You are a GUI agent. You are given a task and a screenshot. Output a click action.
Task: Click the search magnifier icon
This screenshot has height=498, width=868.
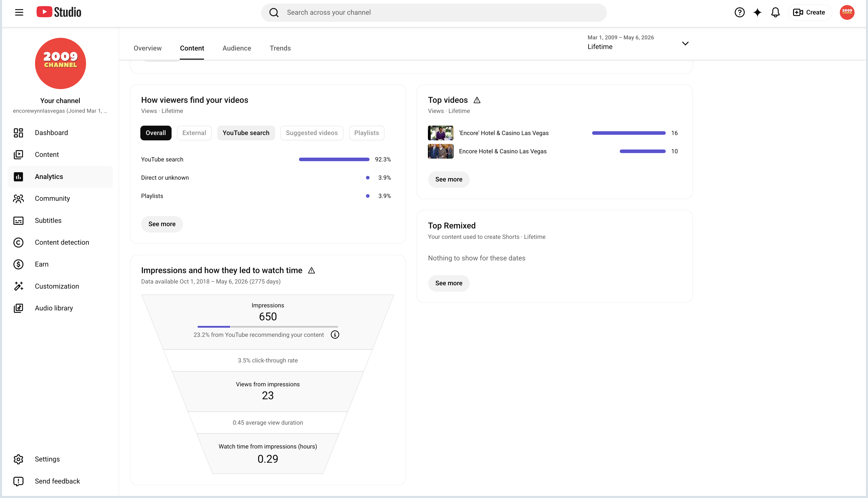pos(274,13)
